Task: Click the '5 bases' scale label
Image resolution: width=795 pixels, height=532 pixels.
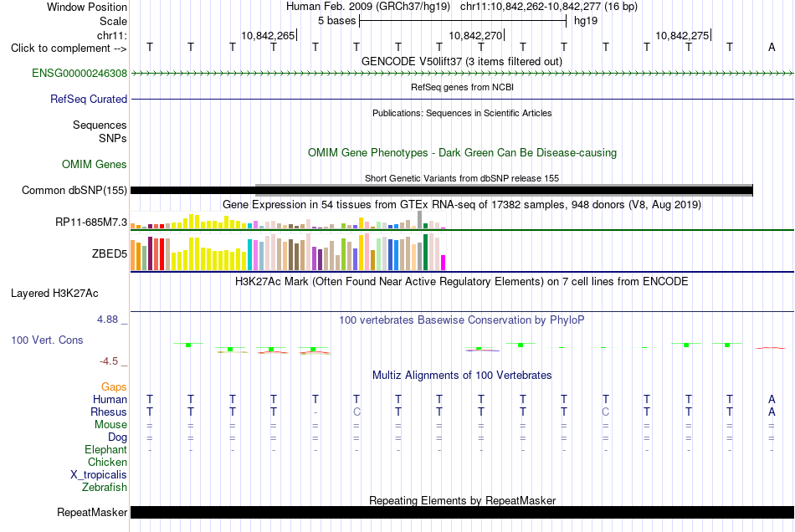Action: 336,21
